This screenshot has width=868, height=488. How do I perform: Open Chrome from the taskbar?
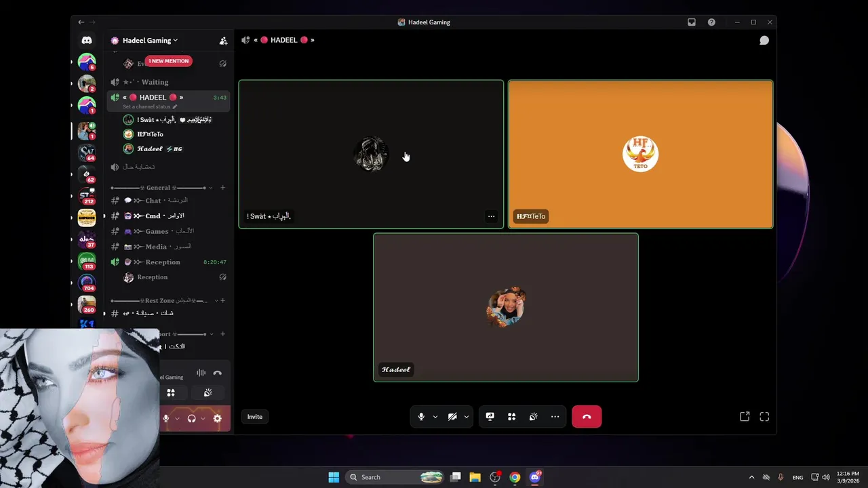coord(515,477)
